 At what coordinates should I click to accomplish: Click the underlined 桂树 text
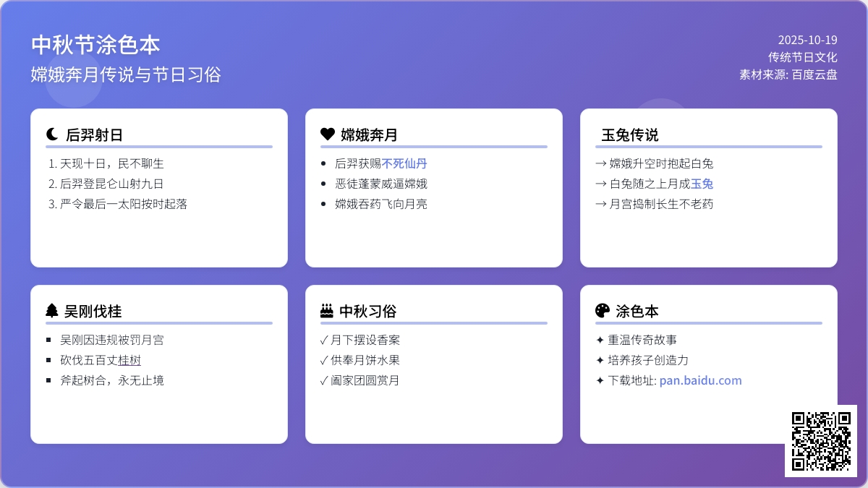pos(129,360)
